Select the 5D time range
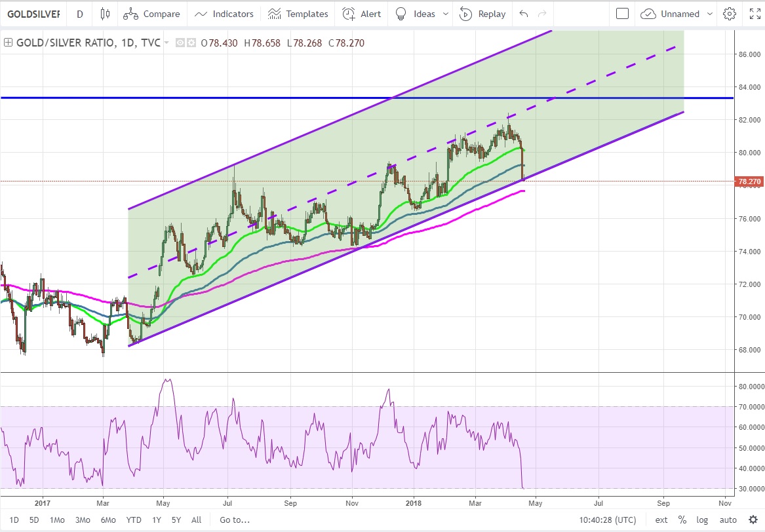 point(34,520)
